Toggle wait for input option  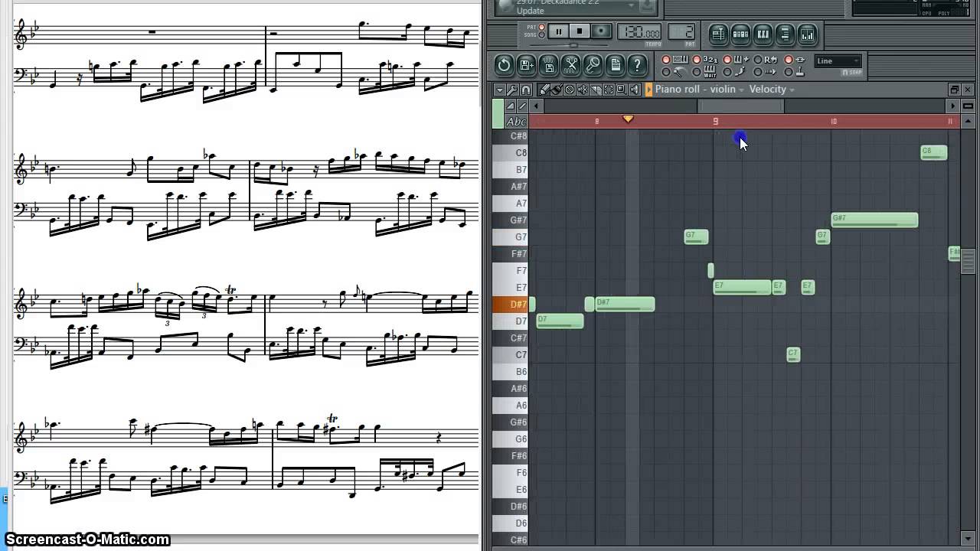pyautogui.click(x=697, y=72)
